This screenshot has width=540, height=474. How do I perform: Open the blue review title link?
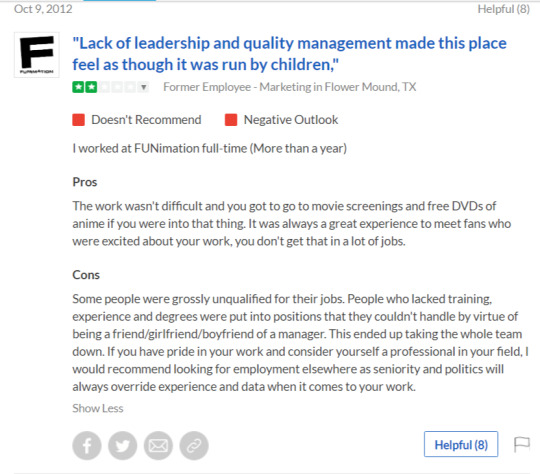289,54
